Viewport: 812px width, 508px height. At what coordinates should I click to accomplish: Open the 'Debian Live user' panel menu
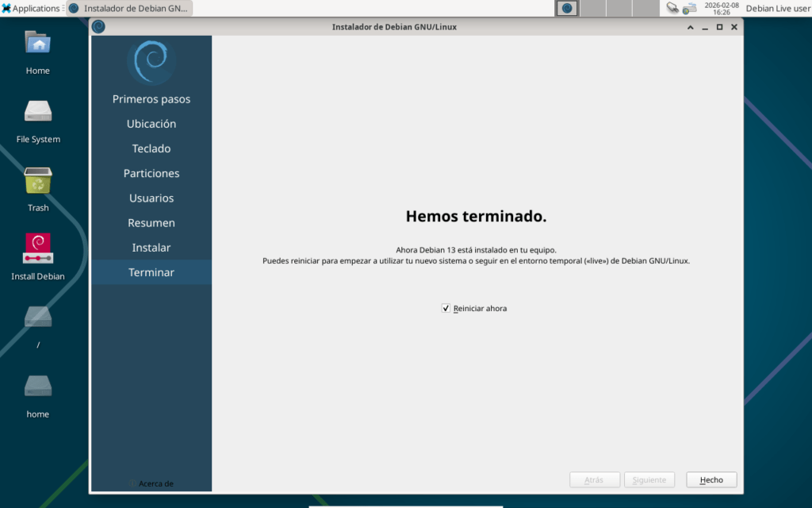point(777,8)
